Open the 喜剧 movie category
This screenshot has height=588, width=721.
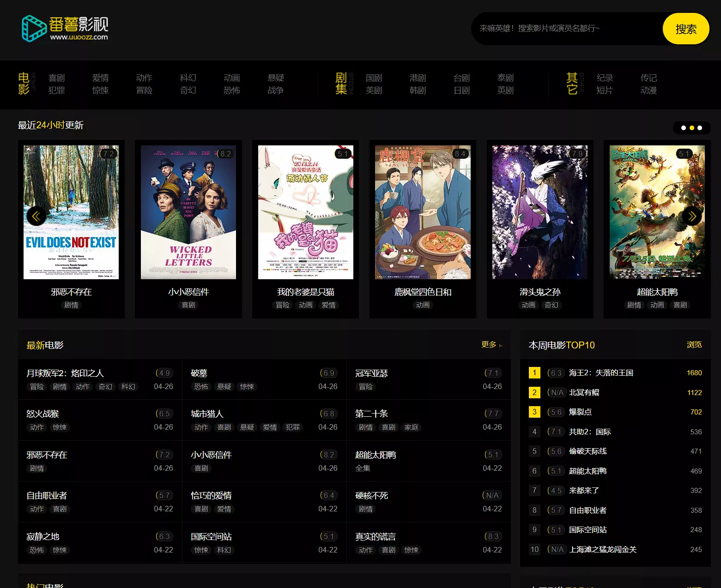[x=56, y=78]
